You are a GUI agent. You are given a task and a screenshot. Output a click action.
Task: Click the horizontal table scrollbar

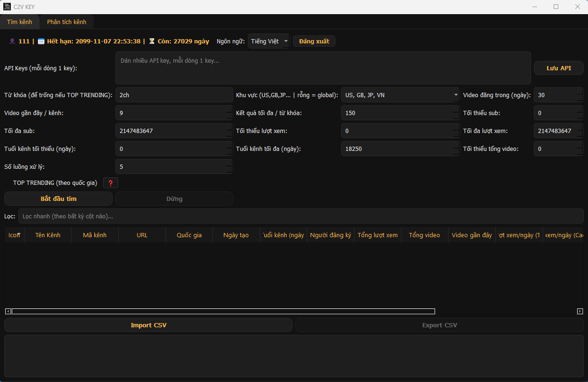tap(223, 311)
